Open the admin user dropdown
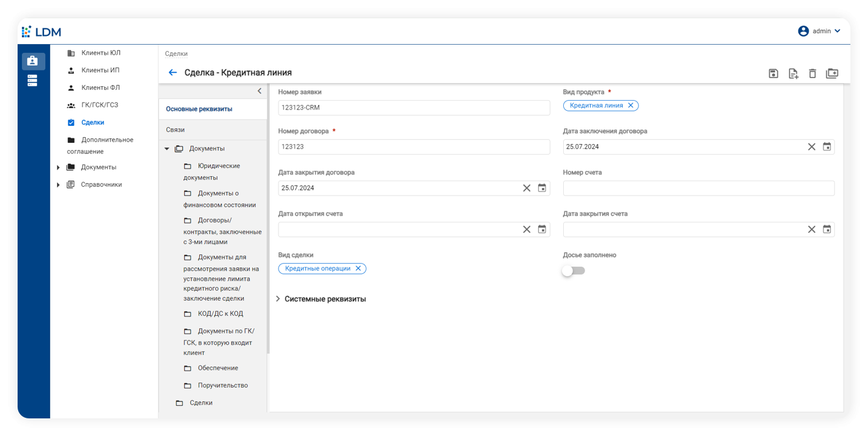Screen dimensions: 868x436 point(819,31)
